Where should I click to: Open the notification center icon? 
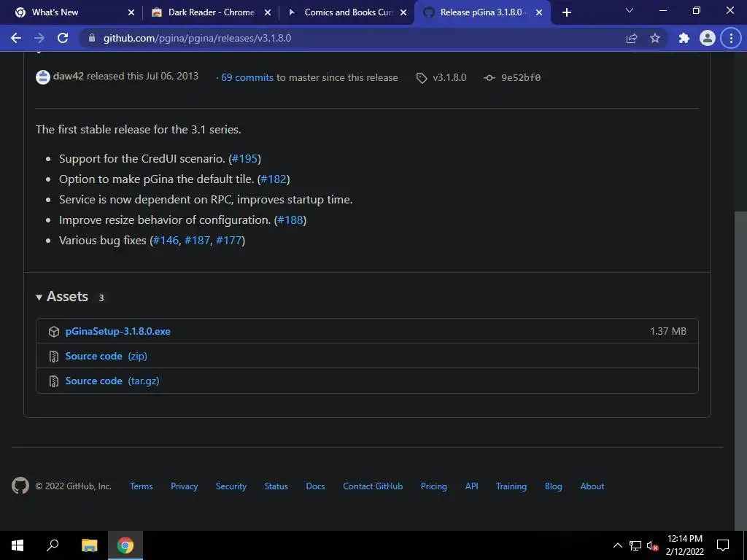point(723,545)
